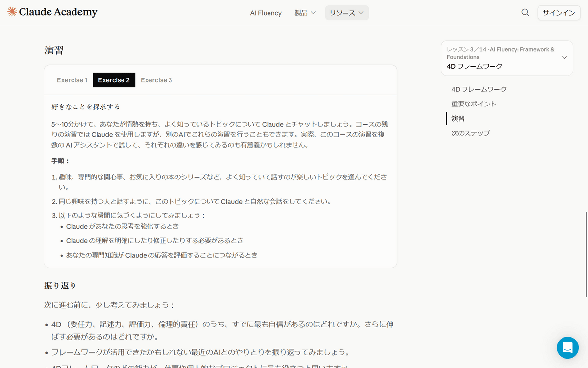Click step 3 text '以下のような瞬間に気づくように'
Screen dimensions: 588x368
point(132,215)
